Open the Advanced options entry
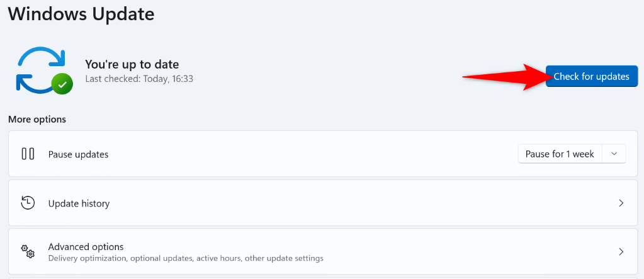The width and height of the screenshot is (644, 279). (86, 246)
